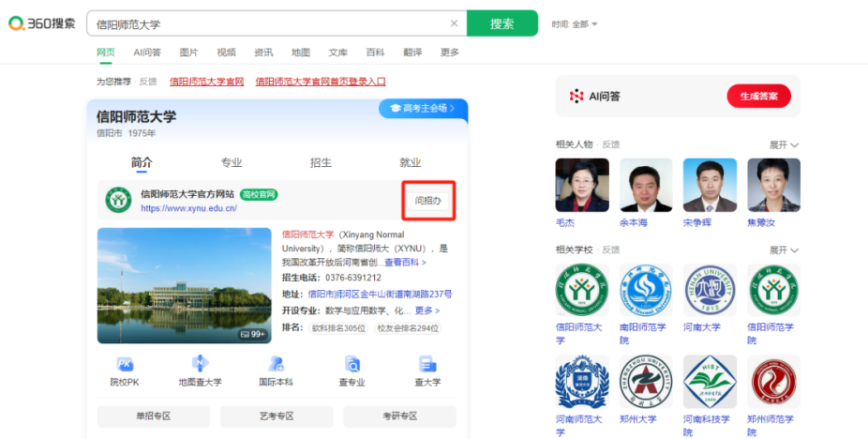Open the 河南大学 logo

(x=710, y=290)
